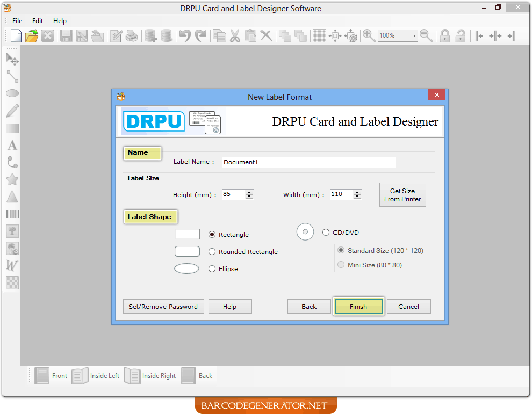532x414 pixels.
Task: Choose Standard Size (120 * 120) option
Action: pos(341,250)
